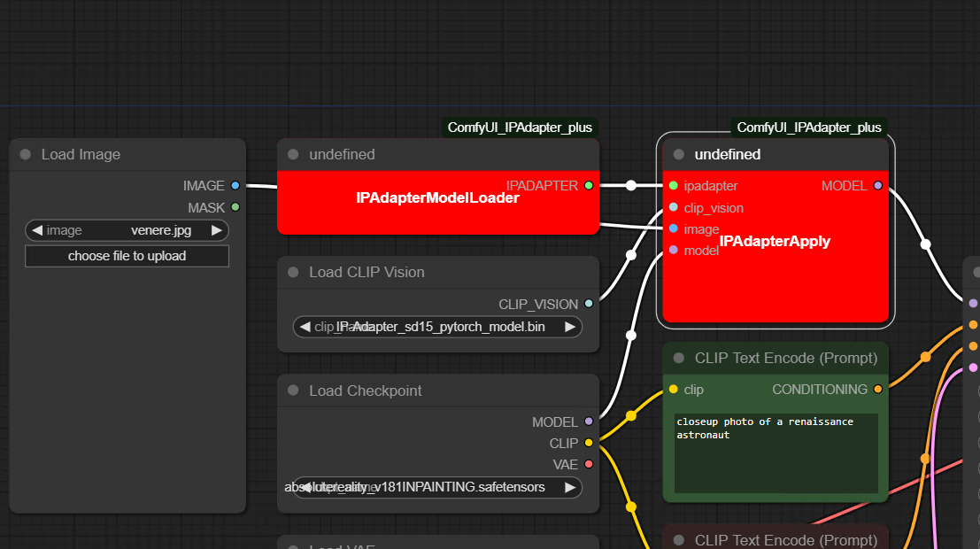This screenshot has height=549, width=980.
Task: Click the ComfyUI_IPAdapter_plus badge above IPAdapterModelLoader
Action: (520, 127)
